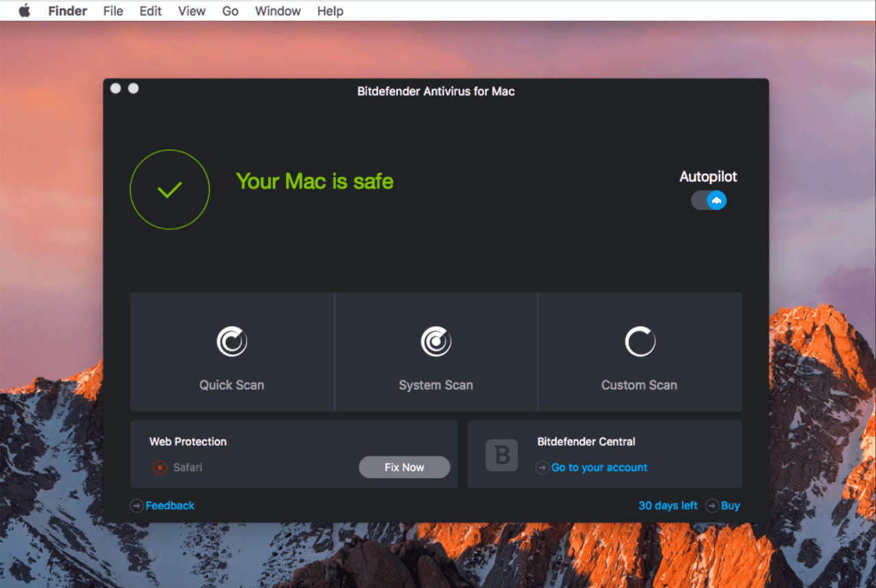876x588 pixels.
Task: Click the System Scan radar icon
Action: [436, 342]
